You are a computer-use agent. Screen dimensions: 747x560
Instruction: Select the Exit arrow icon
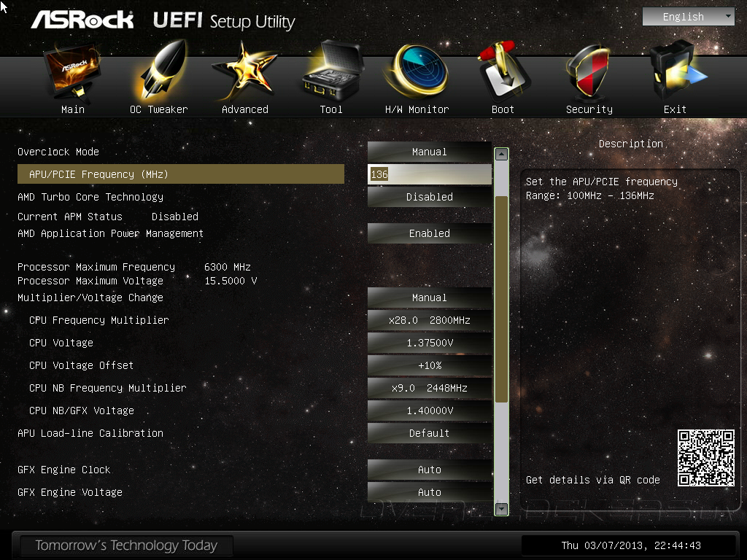pyautogui.click(x=678, y=71)
